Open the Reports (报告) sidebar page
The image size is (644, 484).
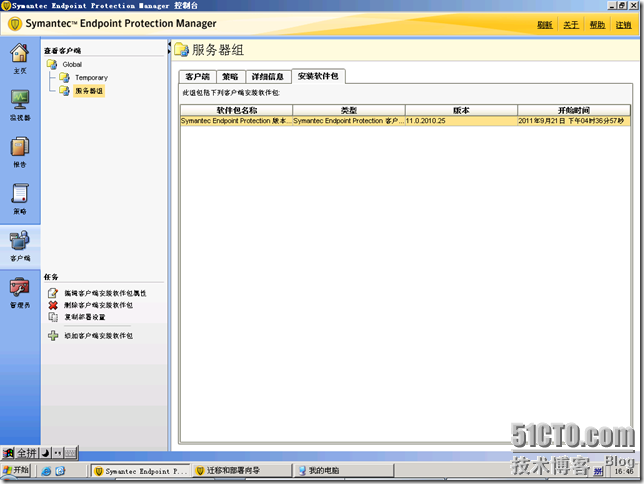coord(20,152)
